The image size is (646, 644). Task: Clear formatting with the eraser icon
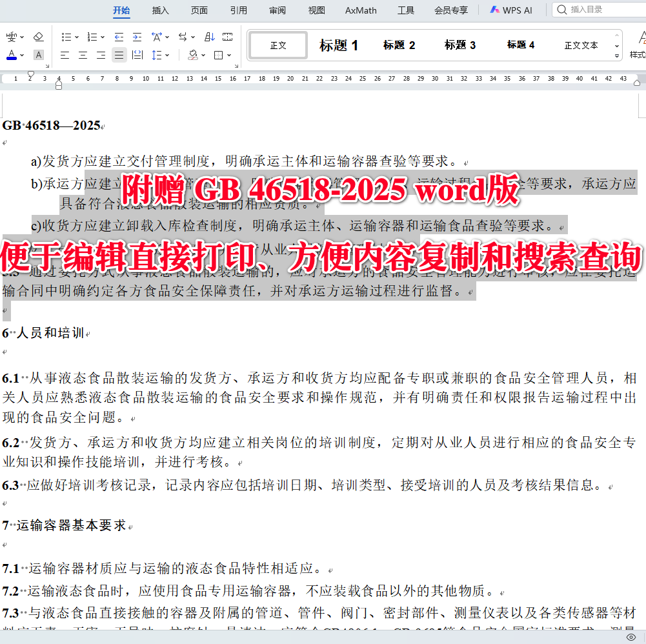[39, 36]
